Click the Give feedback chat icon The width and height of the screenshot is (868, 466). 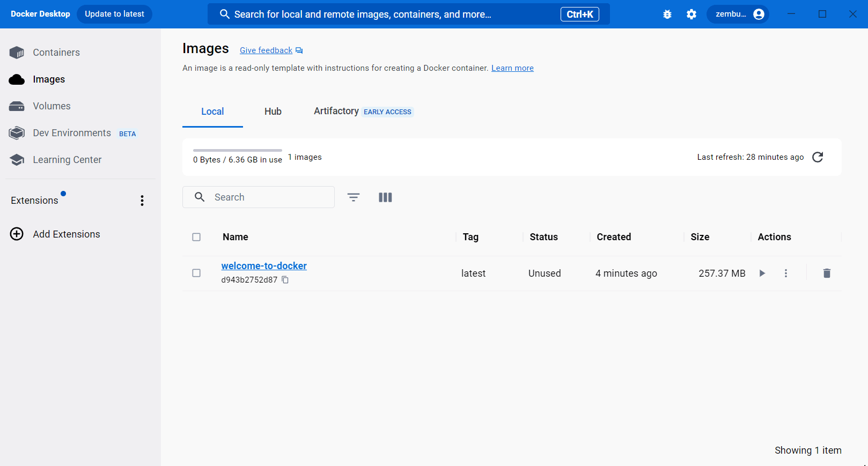point(299,50)
